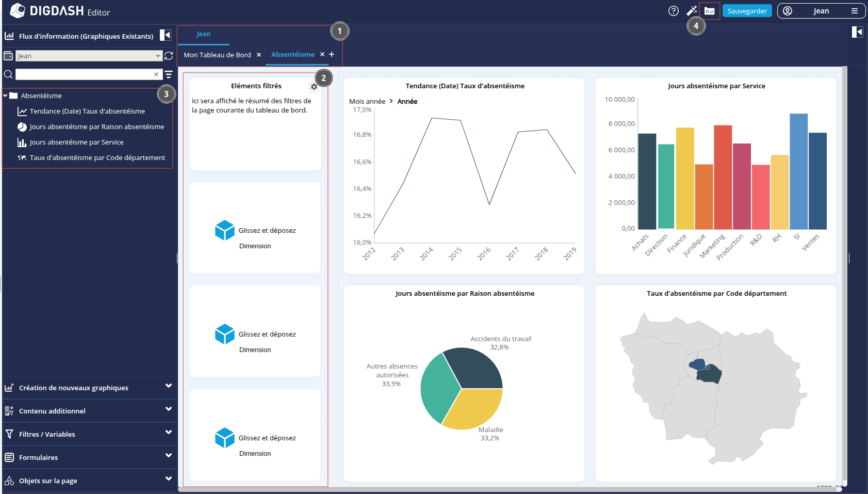Click the yellow Finance bar
868x494 pixels.
[685, 178]
